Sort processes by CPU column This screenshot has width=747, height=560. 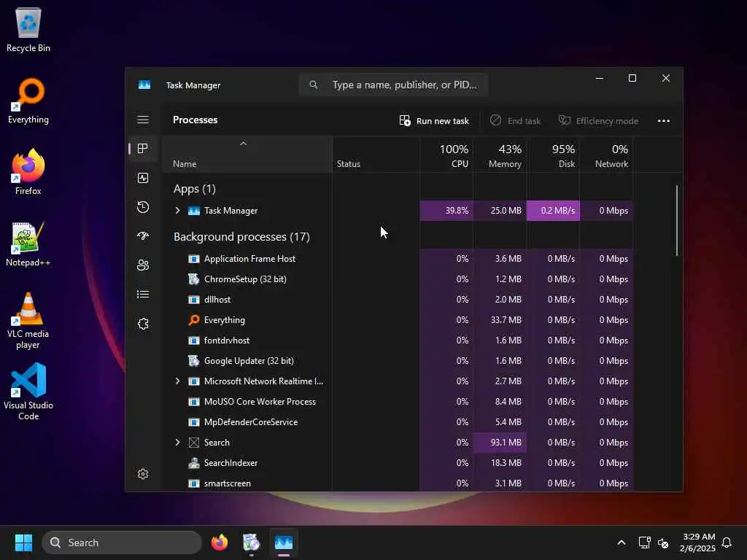pos(446,155)
